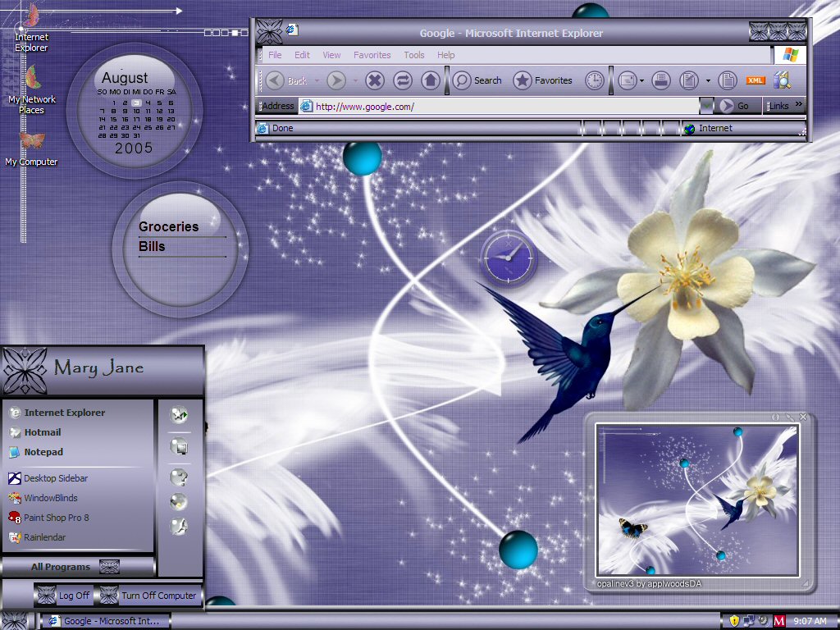
Task: Expand the Links toolbar chevron
Action: pyautogui.click(x=798, y=104)
